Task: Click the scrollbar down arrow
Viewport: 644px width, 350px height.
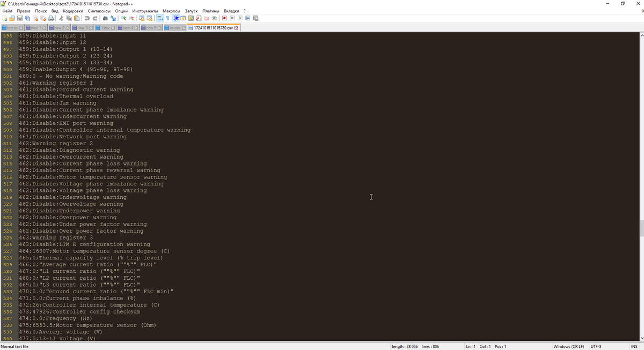Action: click(x=641, y=338)
